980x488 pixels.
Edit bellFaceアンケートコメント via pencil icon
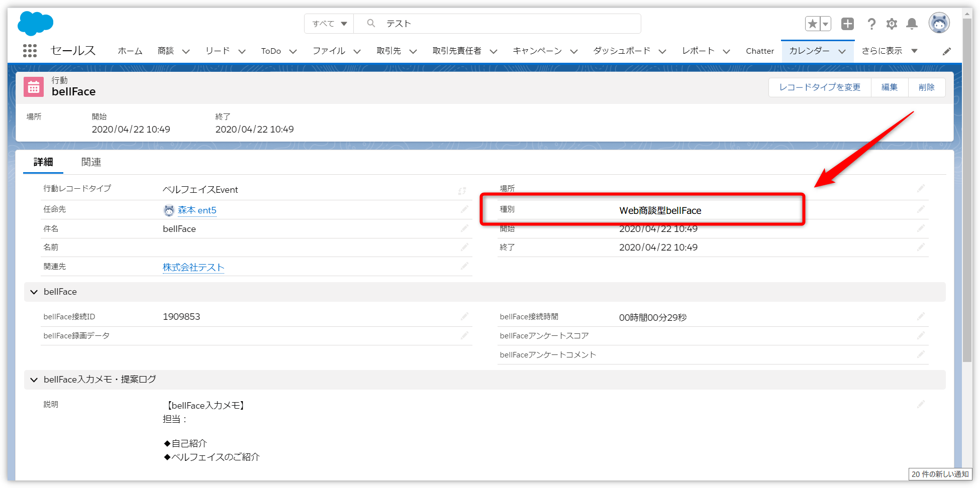tap(921, 354)
